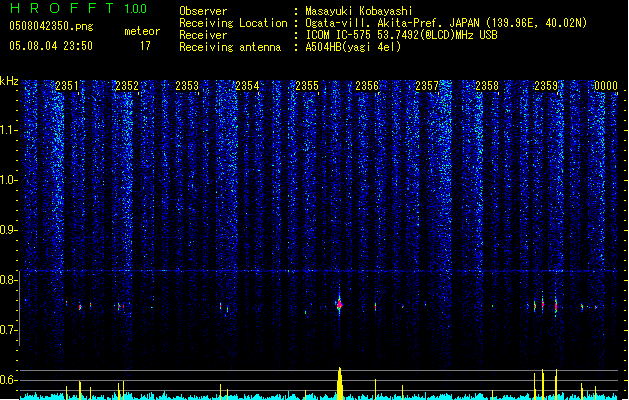
Task: Select the 2353 time marker
Action: [x=187, y=86]
